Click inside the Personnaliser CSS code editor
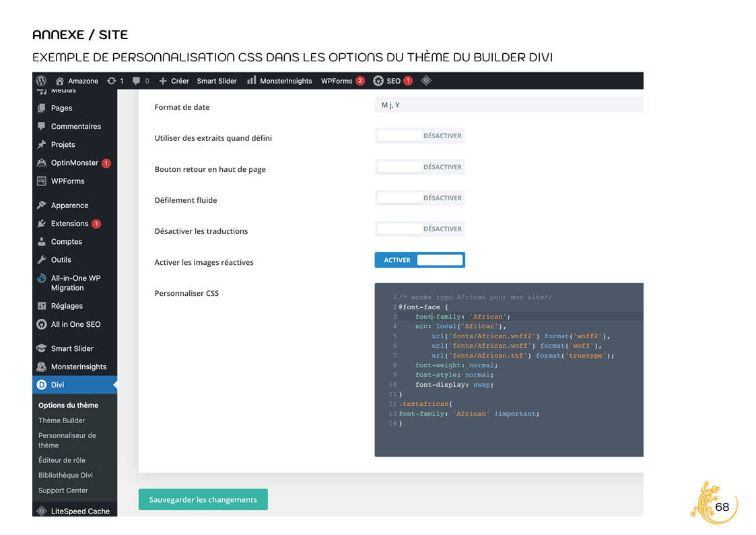The image size is (756, 535). (x=509, y=369)
